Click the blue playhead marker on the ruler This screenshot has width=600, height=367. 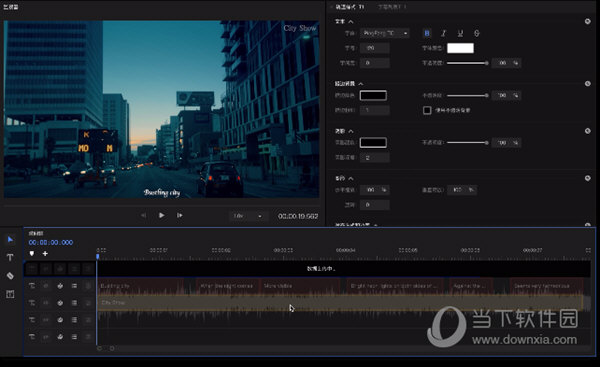click(x=98, y=256)
